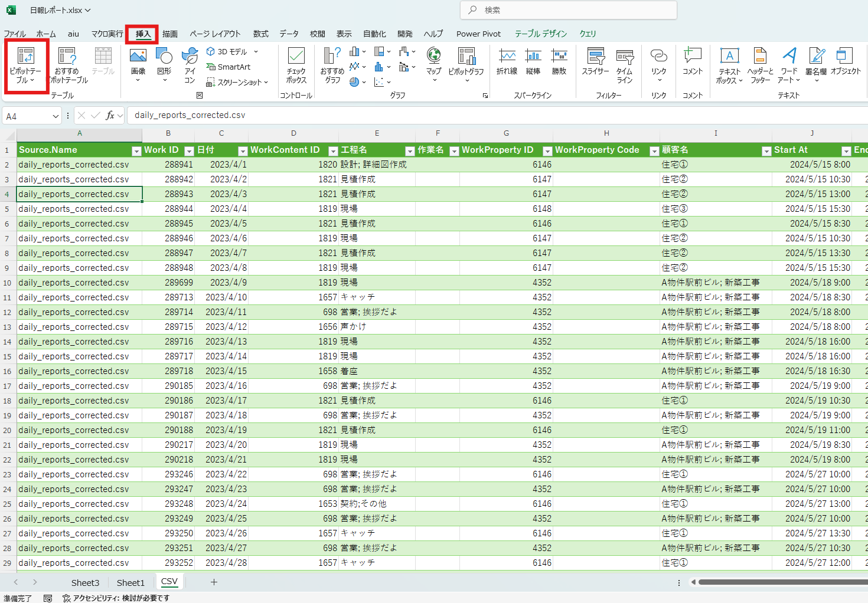Switch to the Sheet1 worksheet tab
This screenshot has height=603, width=868.
130,582
